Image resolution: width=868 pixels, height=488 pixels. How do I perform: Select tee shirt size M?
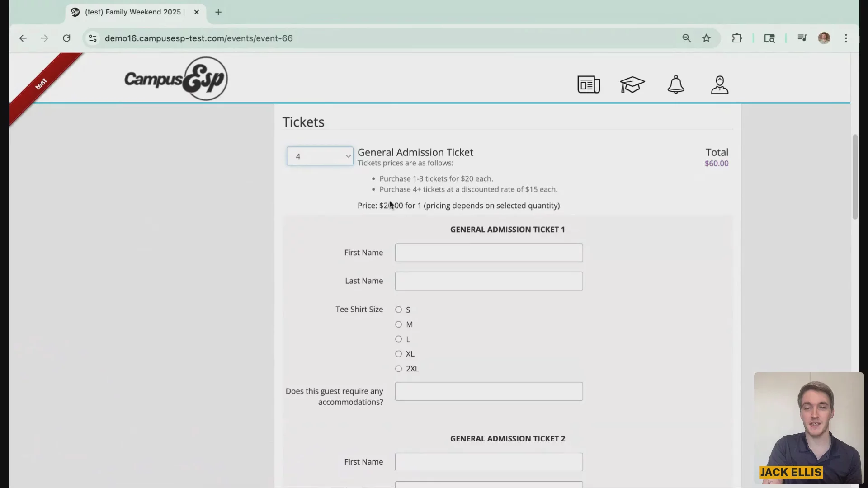398,324
